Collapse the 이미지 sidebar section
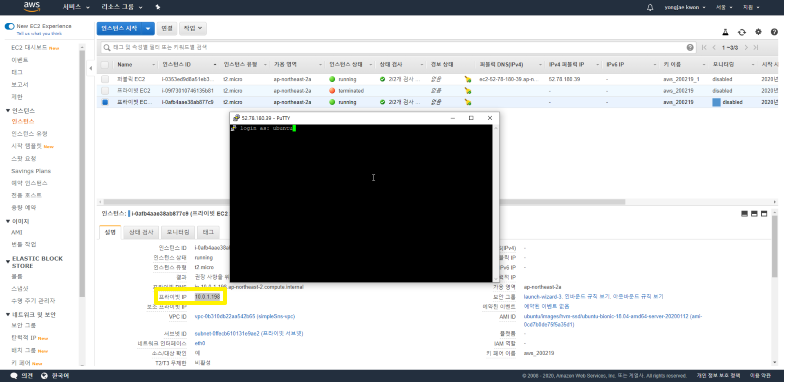The height and width of the screenshot is (383, 785). click(8, 221)
